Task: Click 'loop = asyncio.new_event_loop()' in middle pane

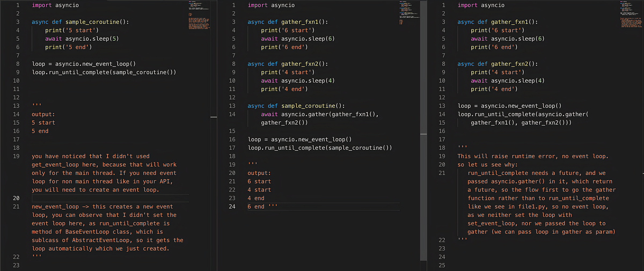Action: (x=299, y=139)
